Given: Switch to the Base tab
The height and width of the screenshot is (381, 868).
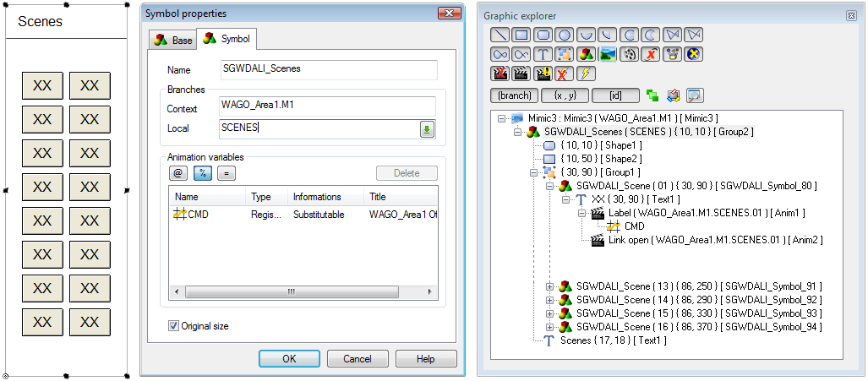Looking at the screenshot, I should [x=172, y=40].
